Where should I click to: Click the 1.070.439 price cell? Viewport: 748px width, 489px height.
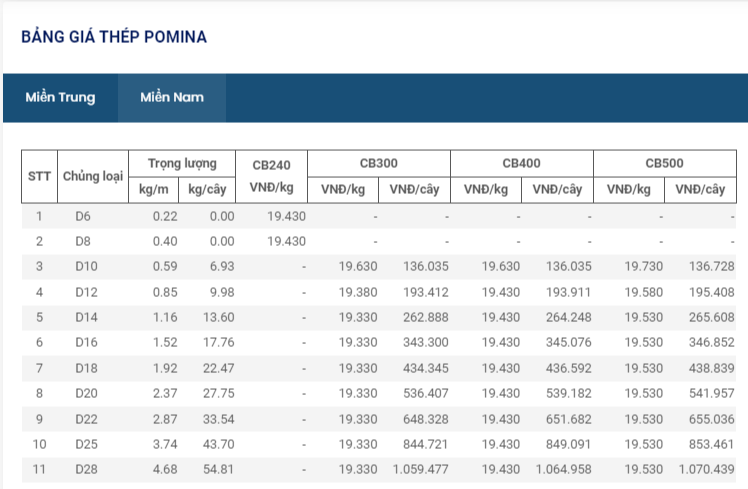704,468
